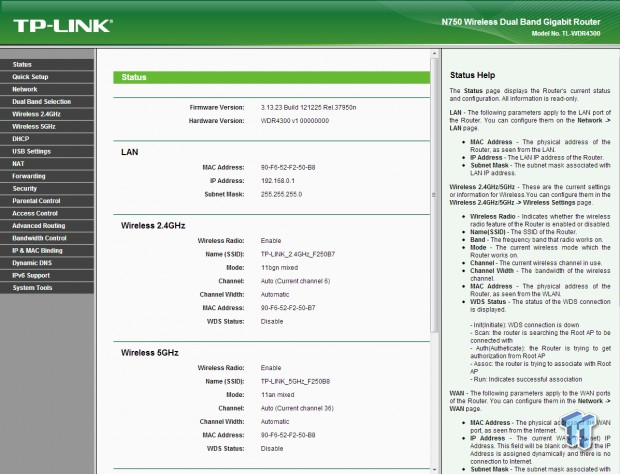Click mode value 11bgn mixed

(x=279, y=268)
